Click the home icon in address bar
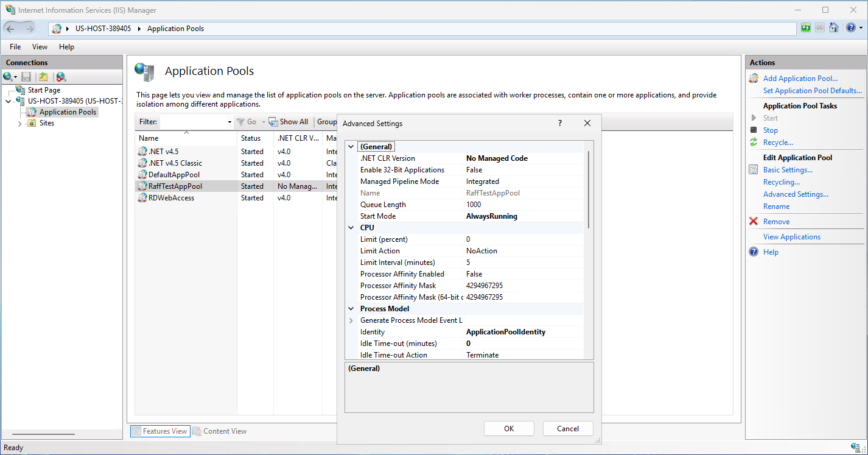This screenshot has width=868, height=455. 834,28
